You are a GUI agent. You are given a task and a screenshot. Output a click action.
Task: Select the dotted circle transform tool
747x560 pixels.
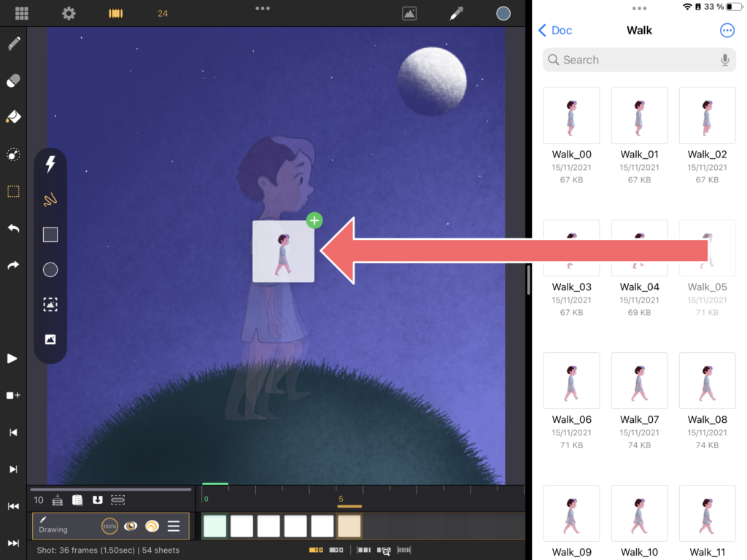[x=13, y=155]
